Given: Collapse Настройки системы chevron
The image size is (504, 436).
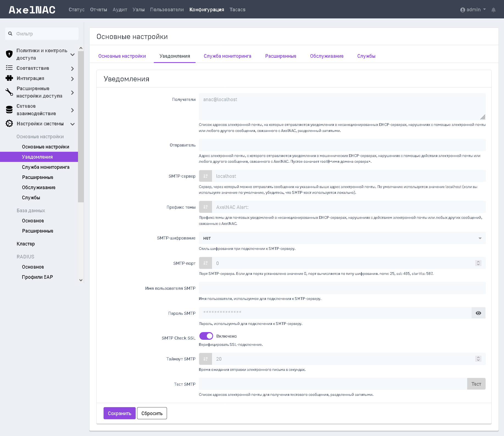Looking at the screenshot, I should pyautogui.click(x=73, y=124).
